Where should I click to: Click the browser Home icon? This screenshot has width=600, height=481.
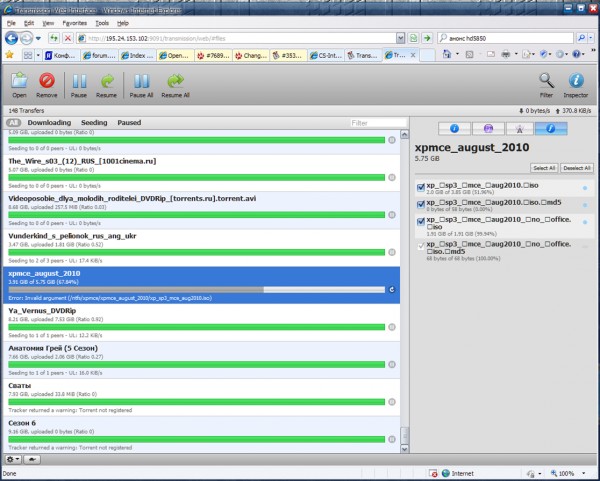click(x=446, y=55)
